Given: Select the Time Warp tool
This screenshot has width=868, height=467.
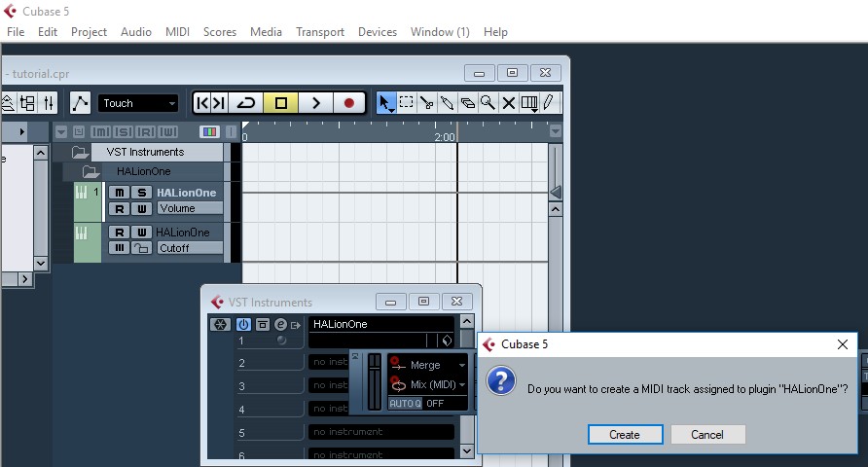Looking at the screenshot, I should 529,103.
